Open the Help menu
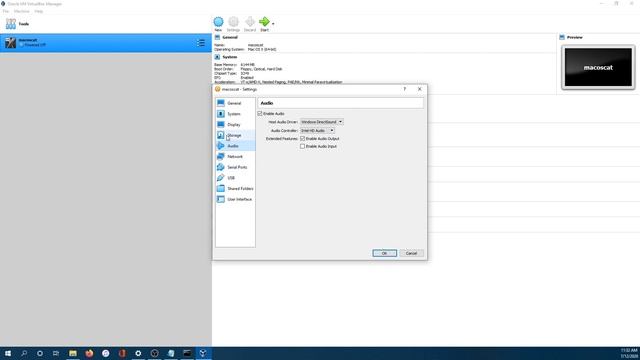Screen dimensions: 640x360 [38, 11]
